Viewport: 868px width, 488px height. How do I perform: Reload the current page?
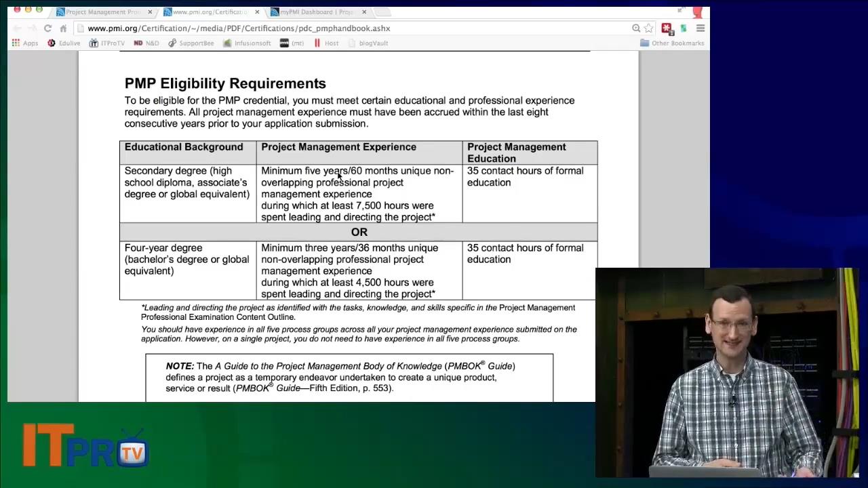[x=47, y=28]
